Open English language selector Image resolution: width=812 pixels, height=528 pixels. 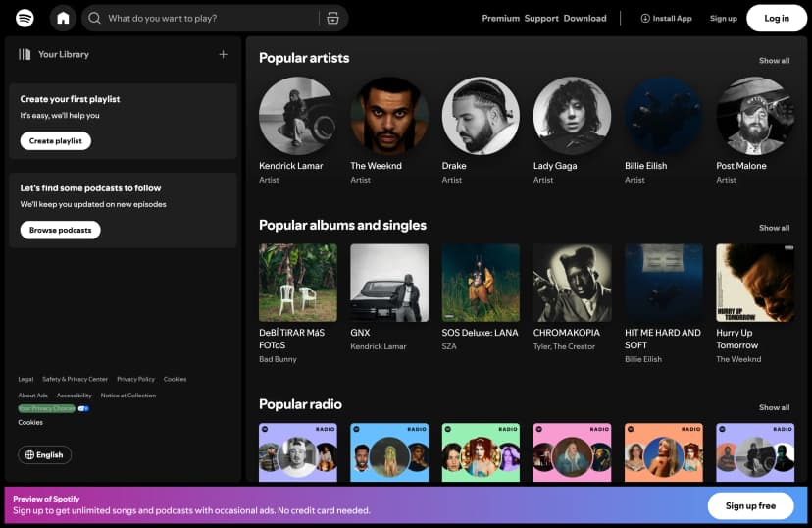44,455
